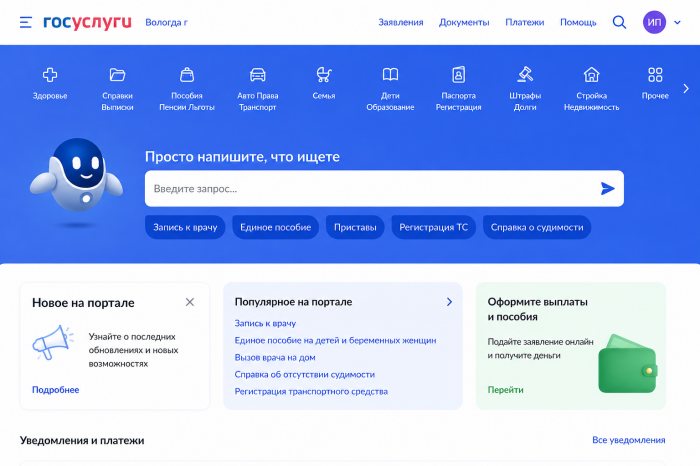Expand the profile dropdown arrow
Image resolution: width=700 pixels, height=466 pixels.
pyautogui.click(x=677, y=22)
